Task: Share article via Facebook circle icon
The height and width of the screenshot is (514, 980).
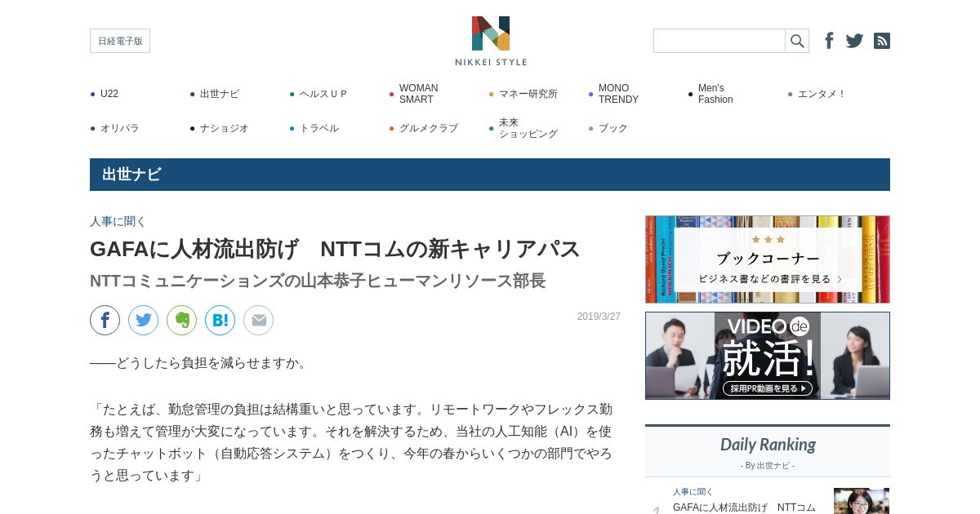Action: 105,321
